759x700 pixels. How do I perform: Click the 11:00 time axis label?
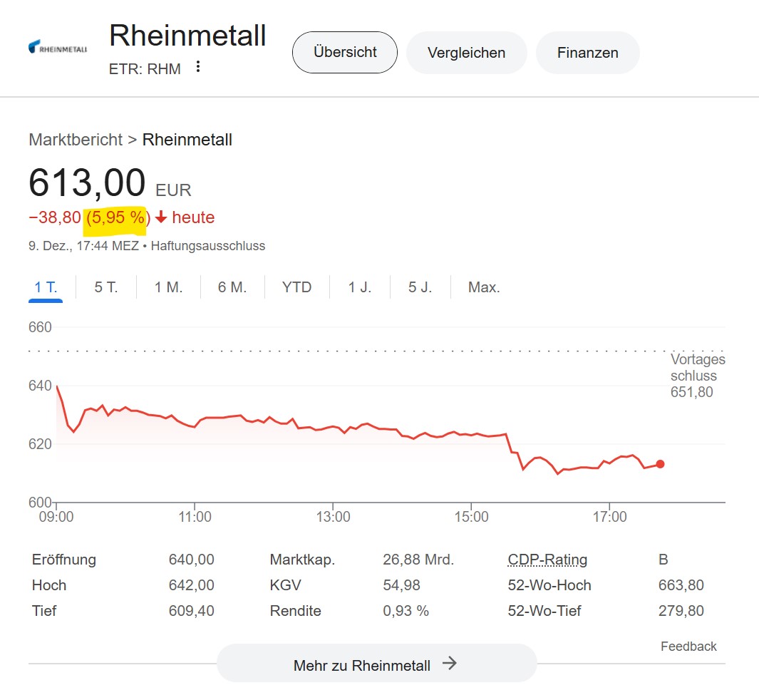(x=195, y=517)
